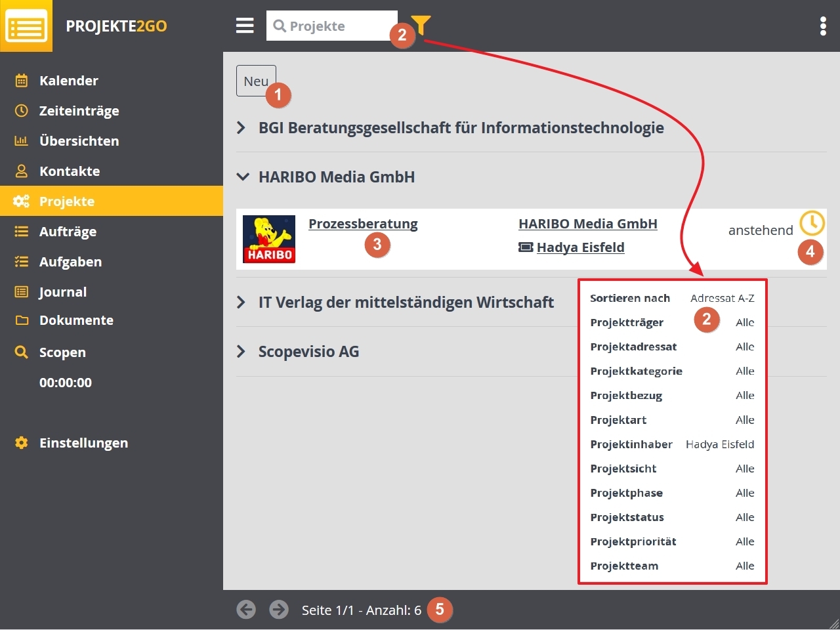The image size is (840, 630).
Task: Go to next page arrow
Action: coord(279,610)
